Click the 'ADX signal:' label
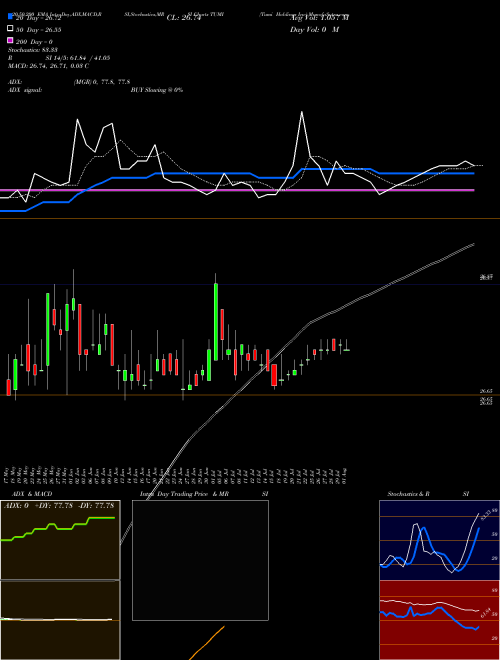This screenshot has height=660, width=500. (x=25, y=90)
